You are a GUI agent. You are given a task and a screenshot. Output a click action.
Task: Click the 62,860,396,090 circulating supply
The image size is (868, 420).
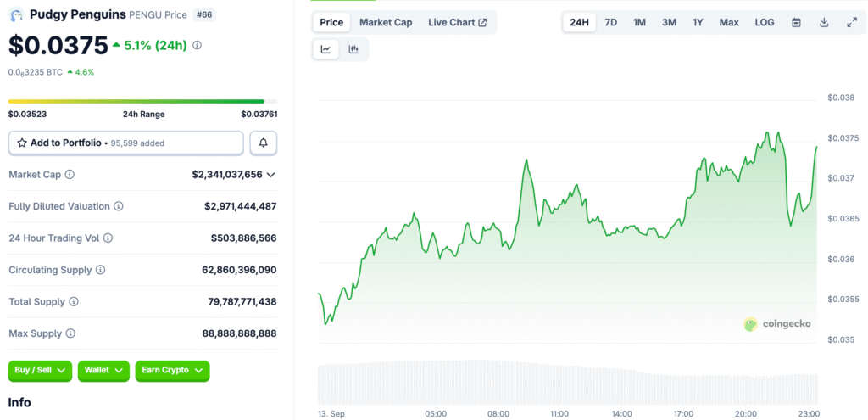coord(239,270)
